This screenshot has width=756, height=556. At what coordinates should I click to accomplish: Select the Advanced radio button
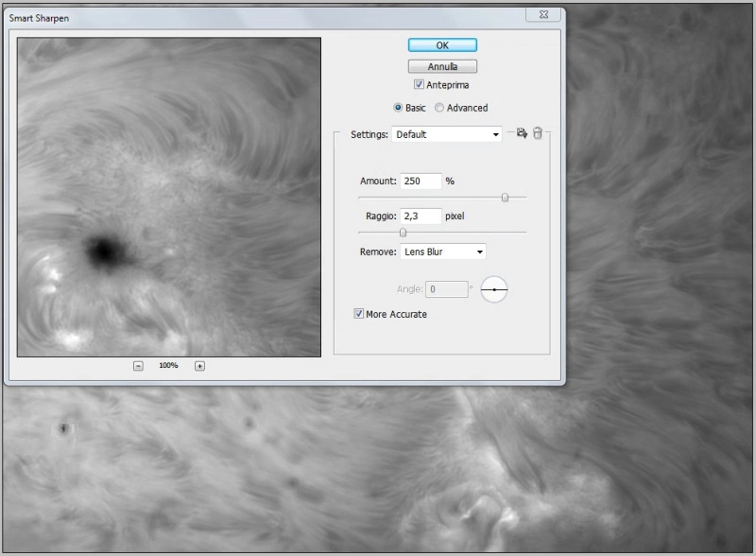[439, 108]
